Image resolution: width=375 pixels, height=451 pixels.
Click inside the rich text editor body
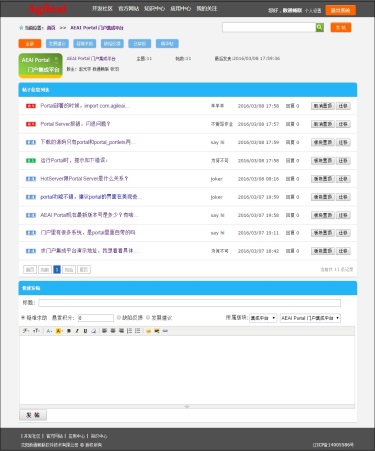pos(187,370)
